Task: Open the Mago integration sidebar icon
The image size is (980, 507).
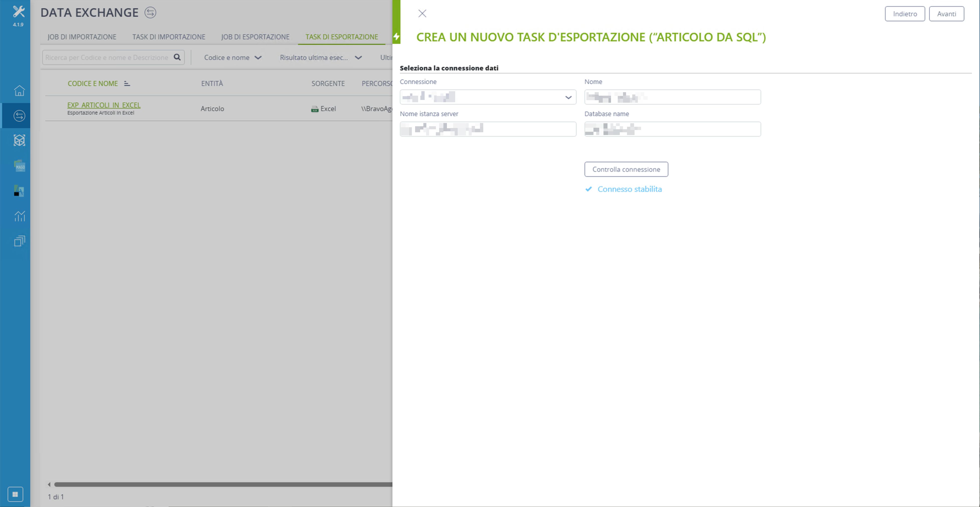Action: click(19, 166)
